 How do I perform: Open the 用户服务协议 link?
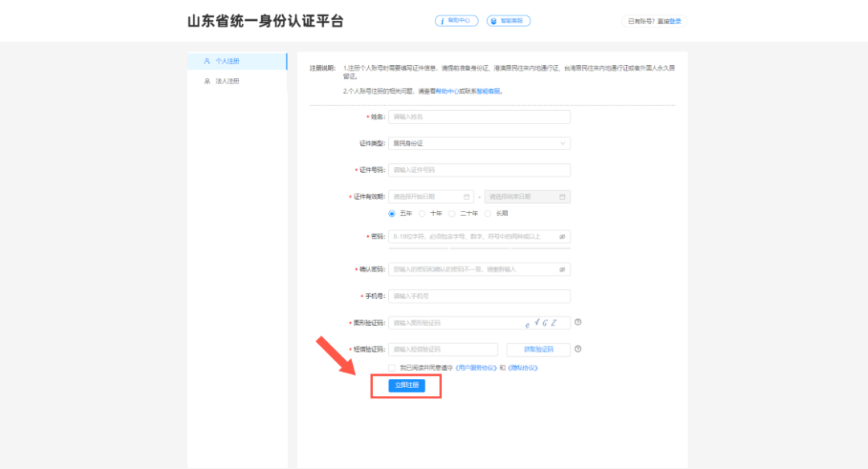point(476,368)
